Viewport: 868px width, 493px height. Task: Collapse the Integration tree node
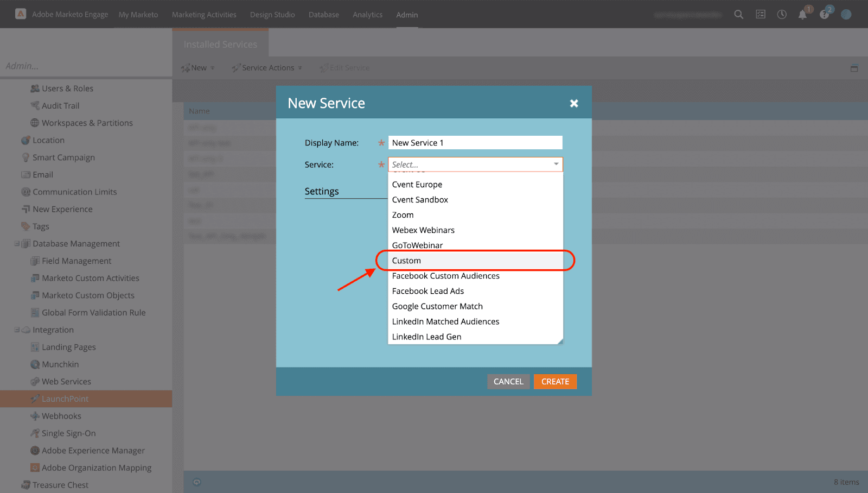[x=17, y=330]
